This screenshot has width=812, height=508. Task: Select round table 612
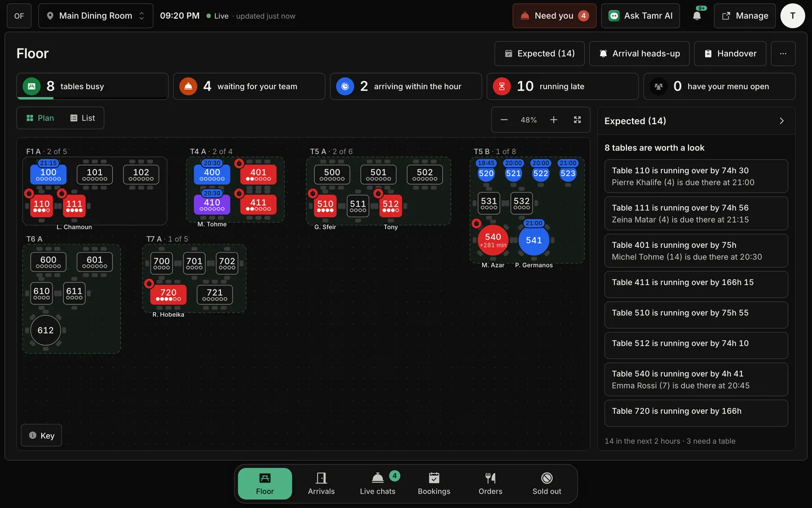click(46, 330)
